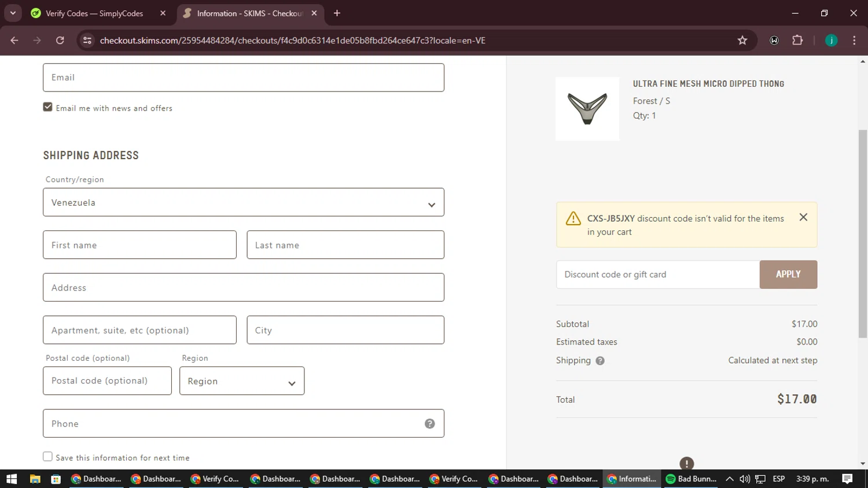Uncheck Email me with news and offers

pos(47,107)
